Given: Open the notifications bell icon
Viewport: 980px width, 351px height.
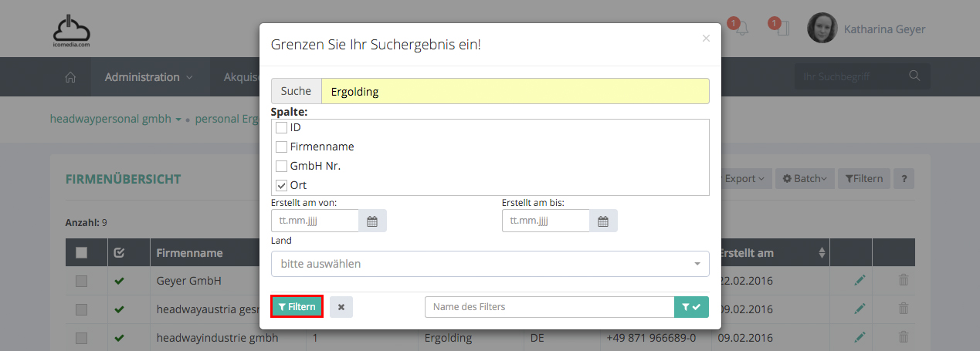Looking at the screenshot, I should click(x=741, y=29).
